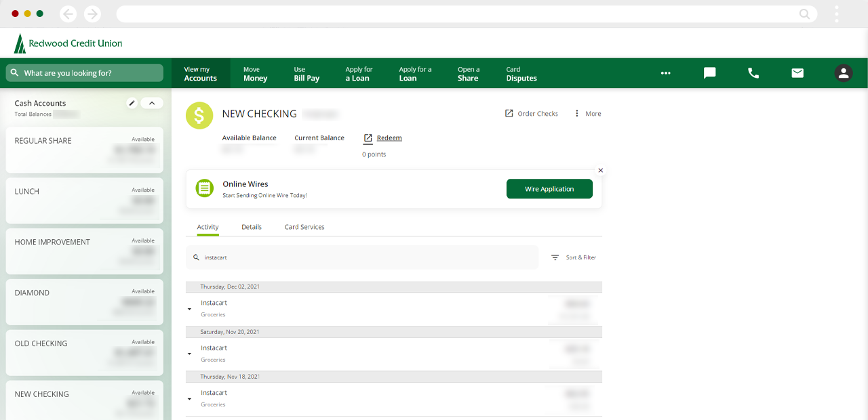
Task: Collapse the Cash Accounts section
Action: tap(152, 103)
